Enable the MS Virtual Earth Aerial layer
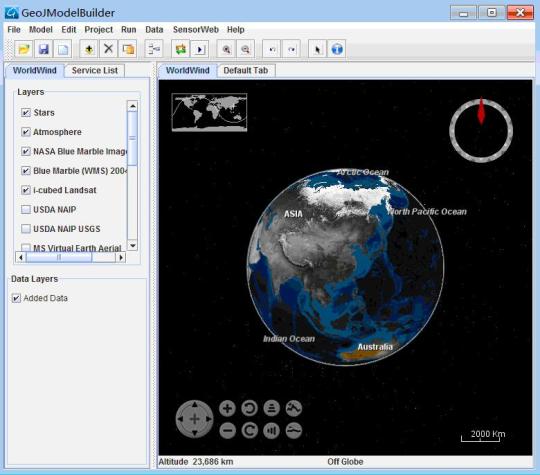Image resolution: width=540 pixels, height=475 pixels. [x=26, y=247]
